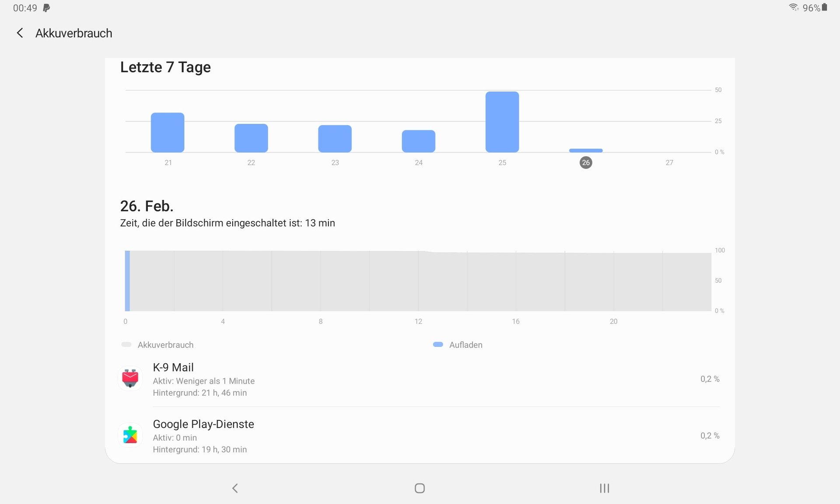This screenshot has height=504, width=840.
Task: Tap hour label 12 on hourly chart
Action: click(x=418, y=321)
